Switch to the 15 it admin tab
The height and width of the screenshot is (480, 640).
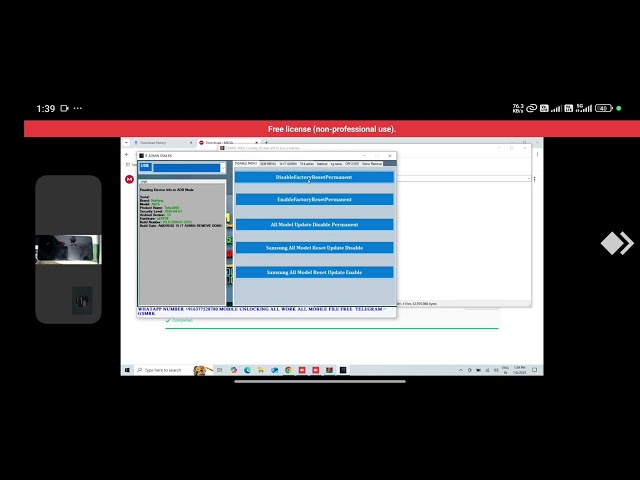307,164
